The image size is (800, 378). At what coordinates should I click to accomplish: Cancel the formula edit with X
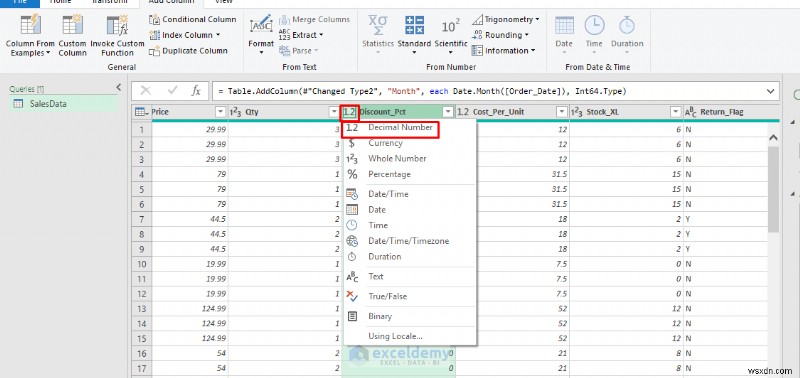point(146,91)
